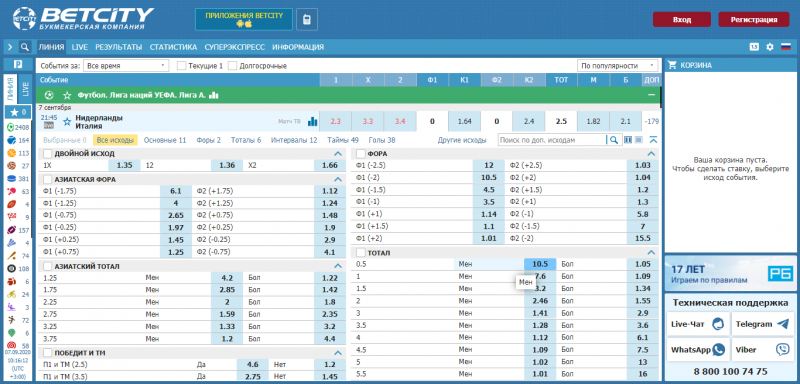The height and width of the screenshot is (384, 800).
Task: Open match statistics chart for Нидерланды
Action: click(x=312, y=121)
